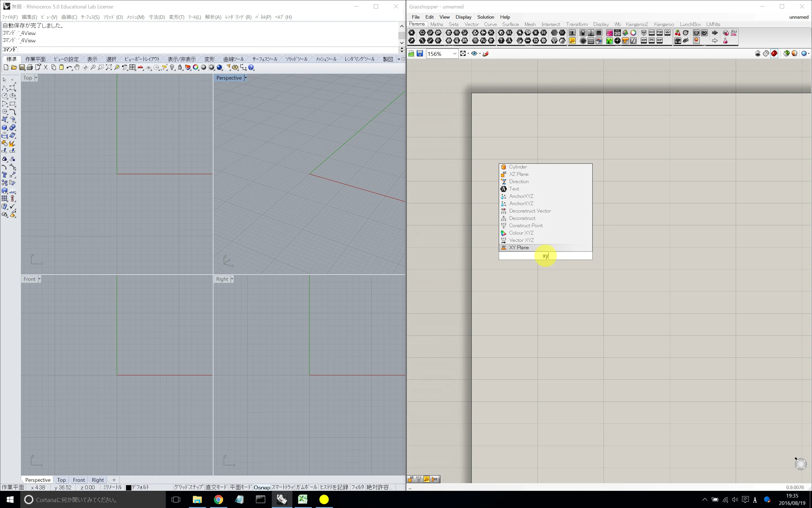Expand the Grasshopper eye preview options dropdown
The image size is (812, 508).
tap(480, 54)
